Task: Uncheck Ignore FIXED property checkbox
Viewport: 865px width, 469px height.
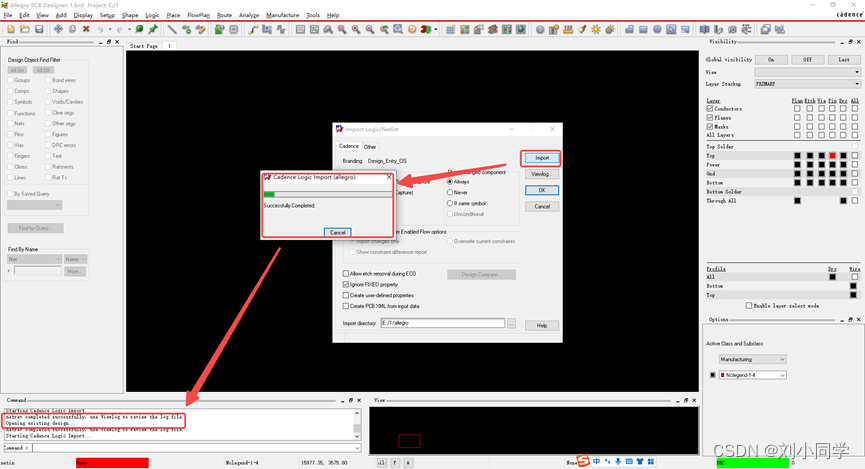Action: (346, 284)
